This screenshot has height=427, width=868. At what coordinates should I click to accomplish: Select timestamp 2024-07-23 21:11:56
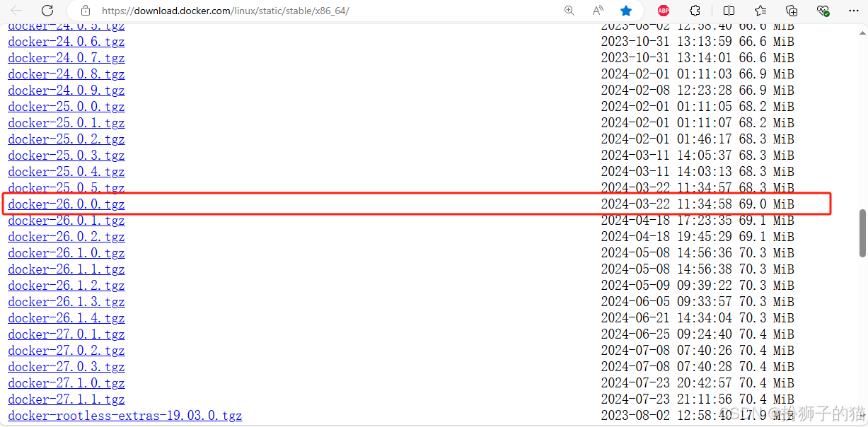[667, 399]
